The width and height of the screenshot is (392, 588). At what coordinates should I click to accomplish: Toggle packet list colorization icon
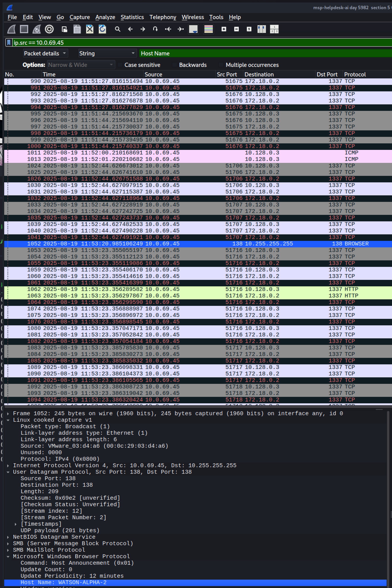click(208, 29)
